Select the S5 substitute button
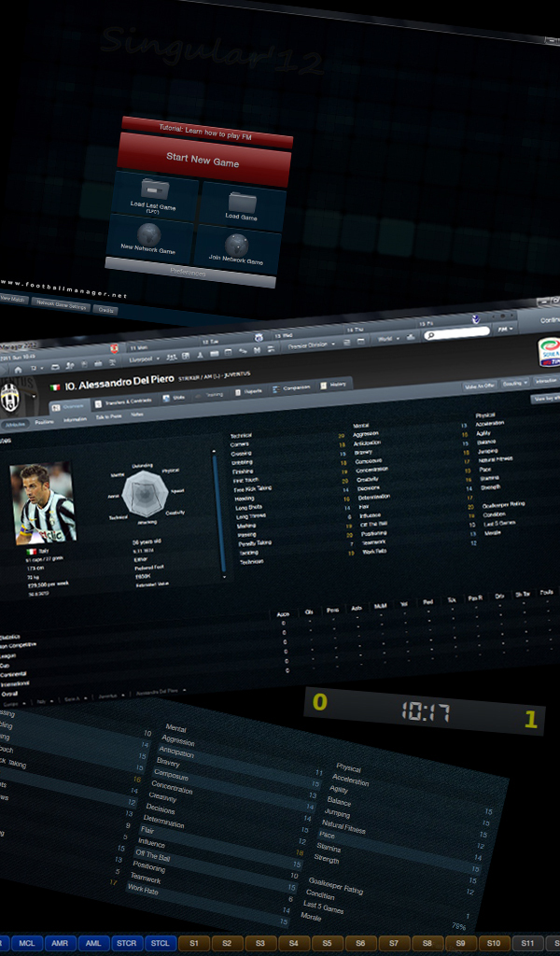Image resolution: width=560 pixels, height=956 pixels. pyautogui.click(x=328, y=943)
